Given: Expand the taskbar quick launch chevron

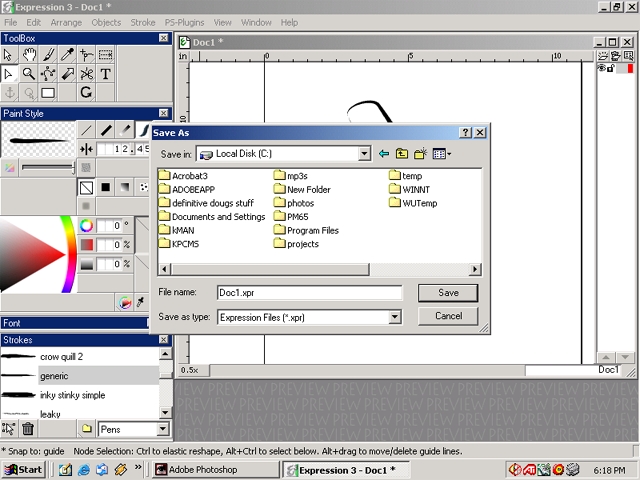Looking at the screenshot, I should pos(138,468).
